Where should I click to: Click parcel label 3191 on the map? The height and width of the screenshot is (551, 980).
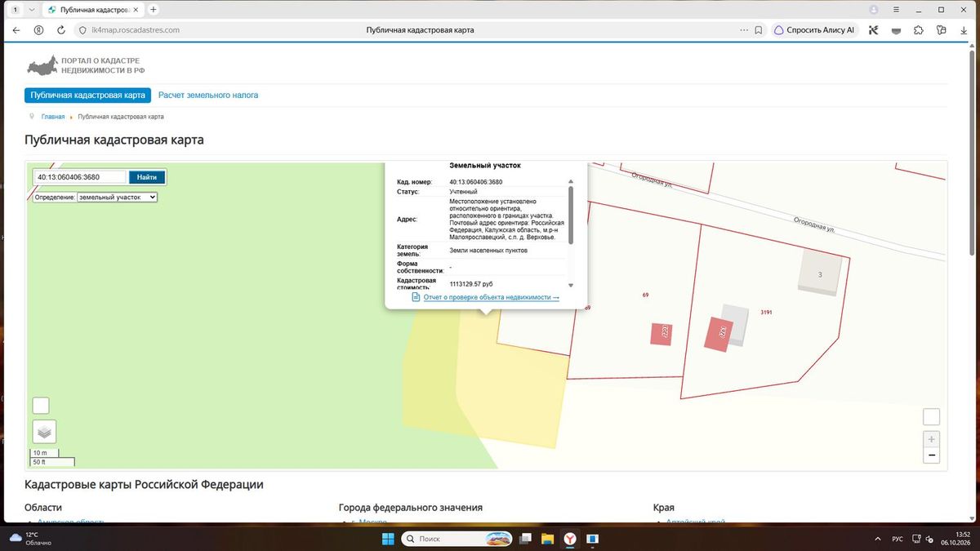pos(766,313)
